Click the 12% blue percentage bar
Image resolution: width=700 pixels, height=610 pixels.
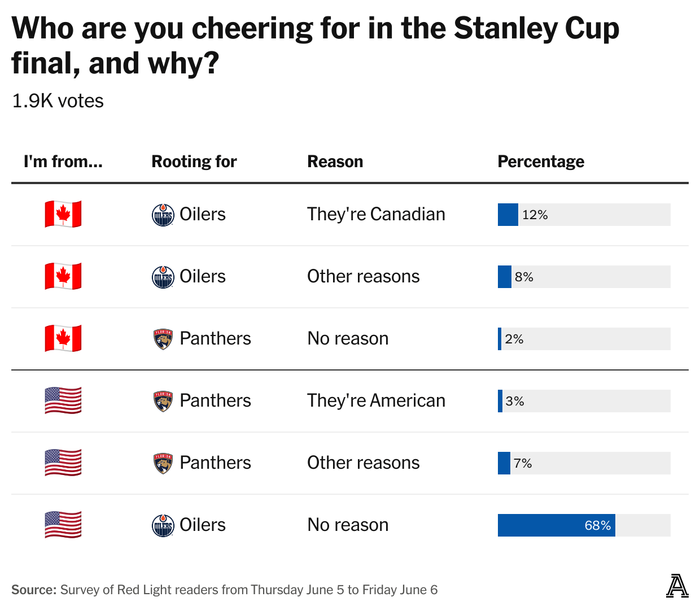point(508,215)
